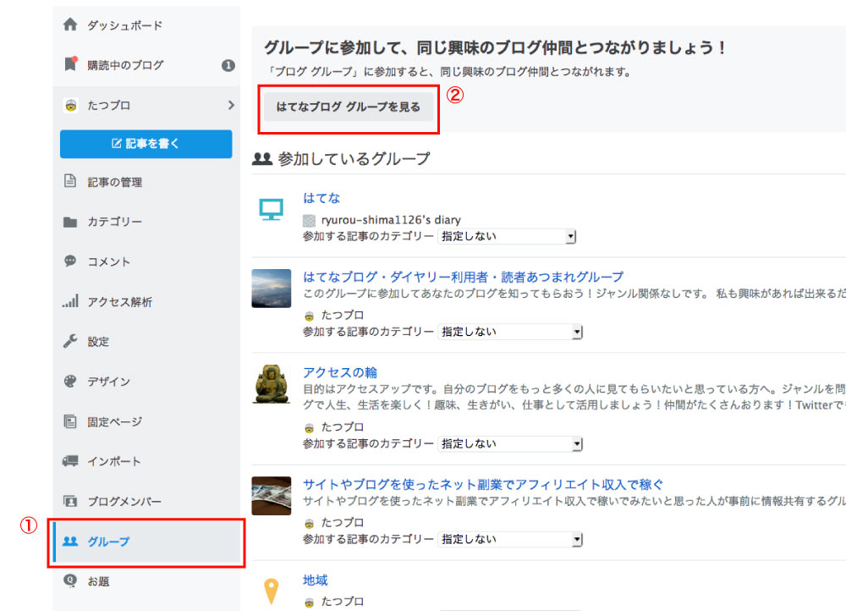Open the はてな group link
The height and width of the screenshot is (616, 846).
tap(321, 198)
